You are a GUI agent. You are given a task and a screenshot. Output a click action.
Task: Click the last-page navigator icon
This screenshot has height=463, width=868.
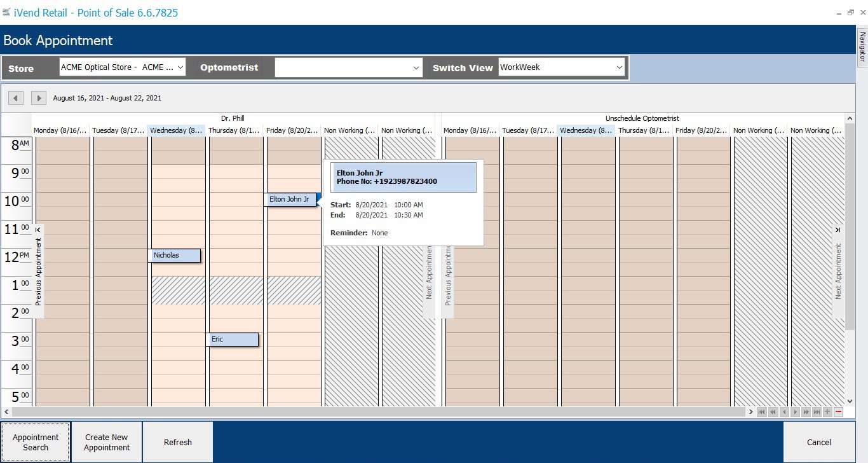[x=817, y=412]
